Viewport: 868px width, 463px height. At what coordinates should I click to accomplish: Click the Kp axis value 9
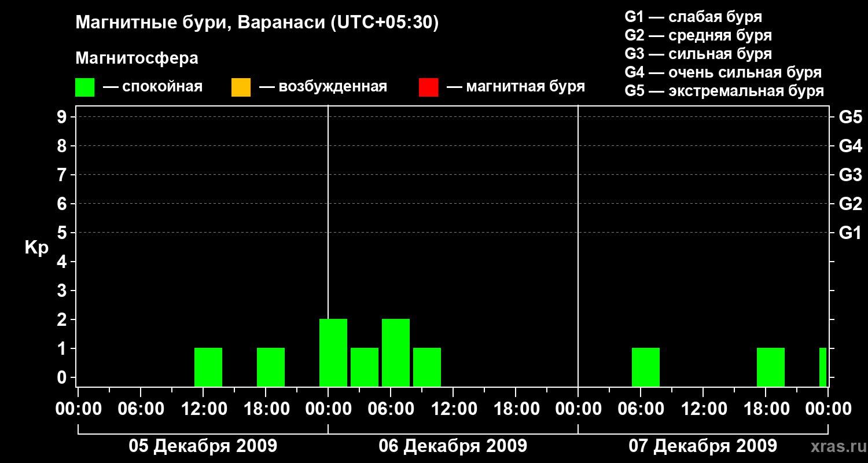point(63,117)
